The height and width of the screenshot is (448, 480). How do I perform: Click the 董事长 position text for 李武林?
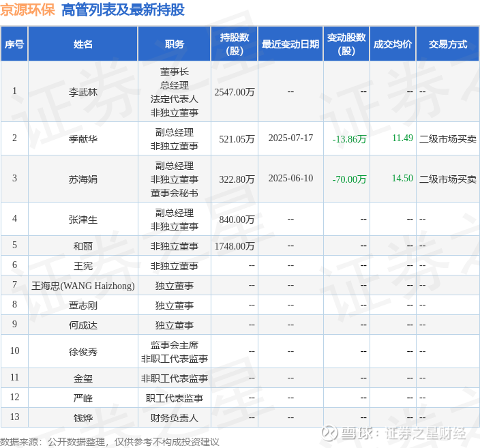tap(175, 72)
